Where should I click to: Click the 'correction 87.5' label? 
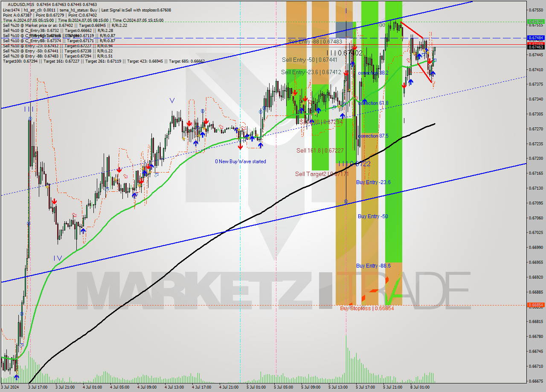pos(373,136)
